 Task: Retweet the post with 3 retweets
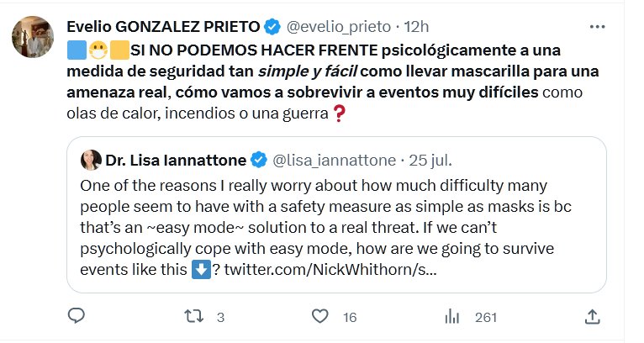pos(193,316)
